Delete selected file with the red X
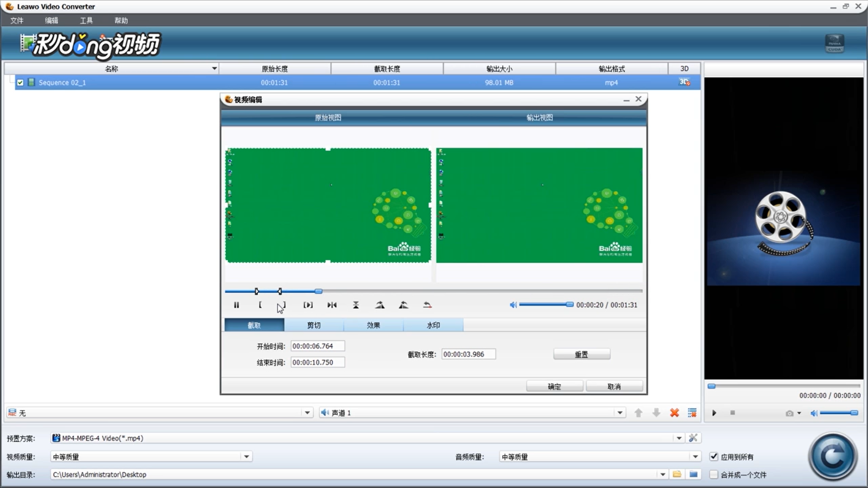 tap(674, 413)
